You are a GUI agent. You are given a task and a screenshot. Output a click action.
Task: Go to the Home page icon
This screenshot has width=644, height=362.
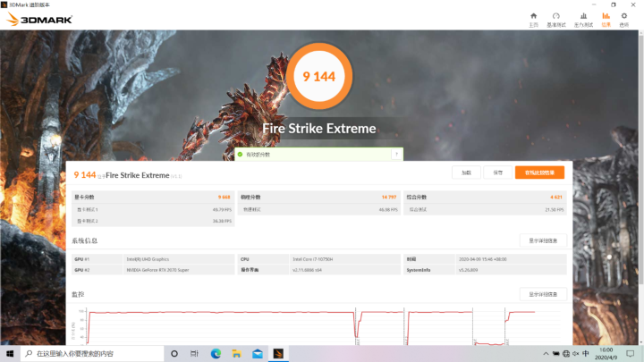(x=533, y=20)
